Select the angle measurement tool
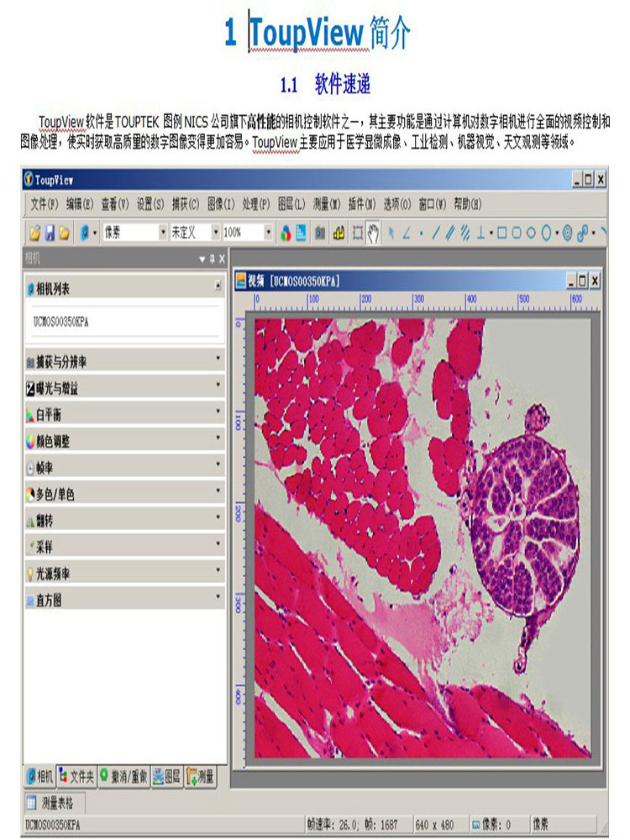The height and width of the screenshot is (840, 630). [407, 233]
